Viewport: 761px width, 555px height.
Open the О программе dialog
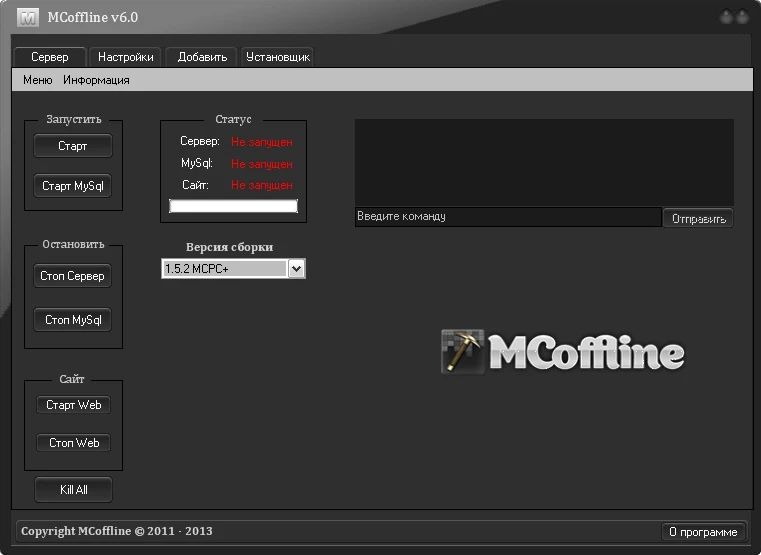pyautogui.click(x=703, y=532)
